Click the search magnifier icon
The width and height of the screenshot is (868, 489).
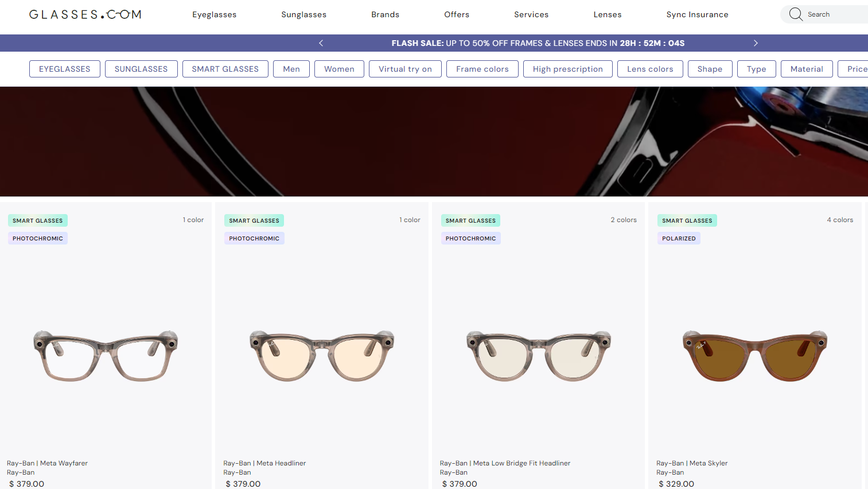796,14
